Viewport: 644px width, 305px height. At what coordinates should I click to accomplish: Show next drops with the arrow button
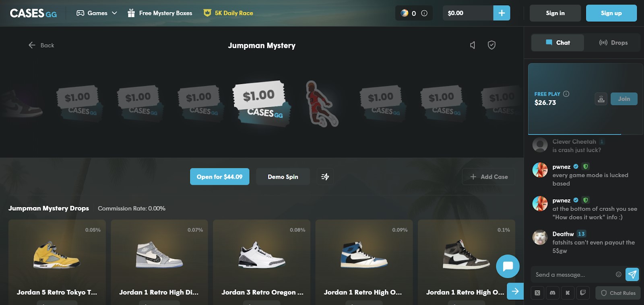pyautogui.click(x=515, y=291)
